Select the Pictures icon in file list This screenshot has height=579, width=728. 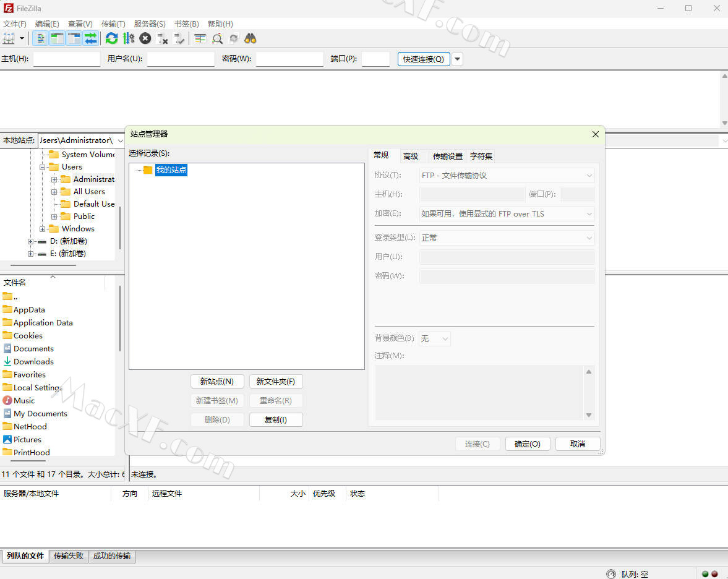pos(7,439)
